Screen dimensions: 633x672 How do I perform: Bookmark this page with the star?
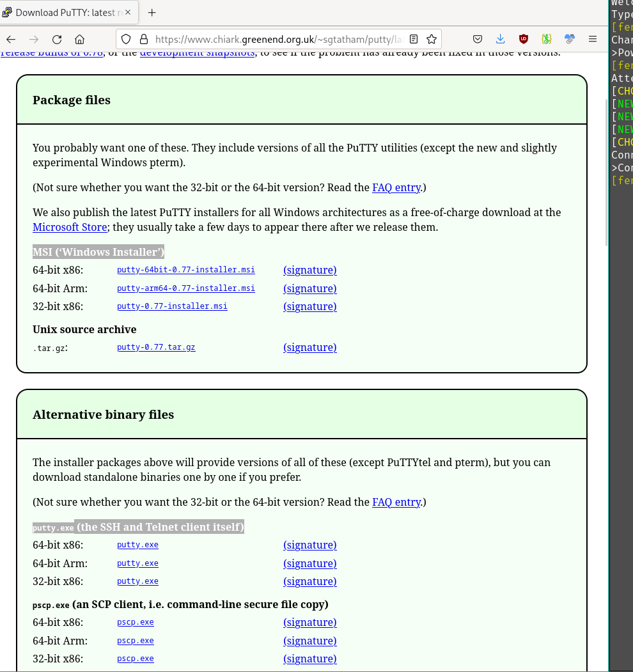click(432, 40)
